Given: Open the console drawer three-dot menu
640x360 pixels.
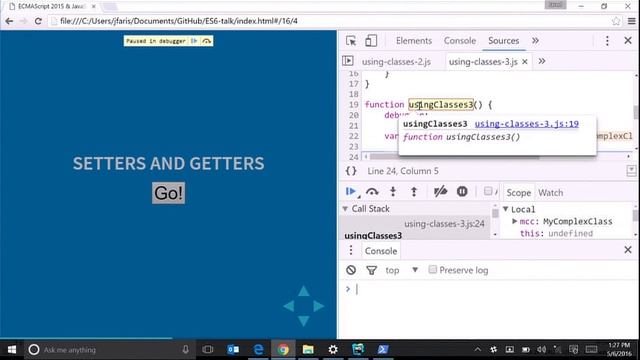Looking at the screenshot, I should pyautogui.click(x=351, y=250).
